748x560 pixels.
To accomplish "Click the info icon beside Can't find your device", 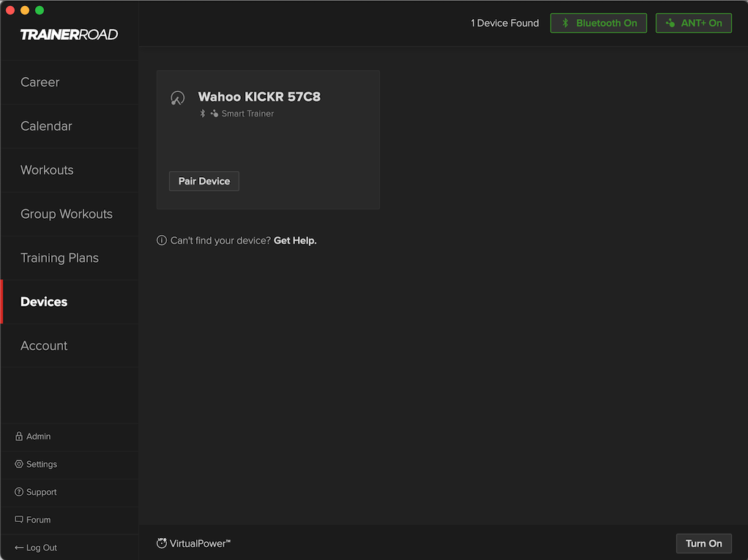I will pyautogui.click(x=162, y=240).
